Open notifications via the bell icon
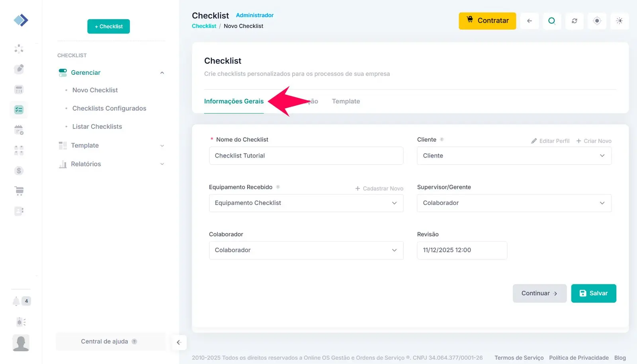Viewport: 637px width, 364px height. point(16,301)
